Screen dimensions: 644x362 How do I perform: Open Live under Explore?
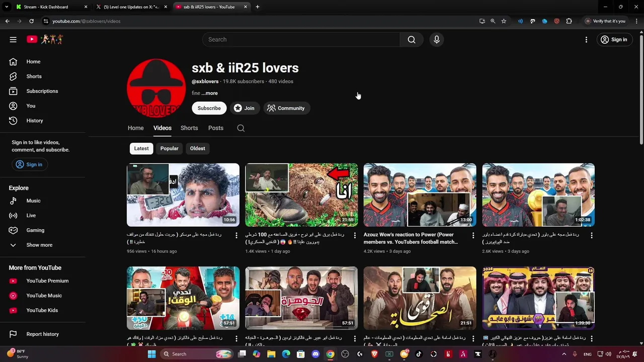click(43, 215)
